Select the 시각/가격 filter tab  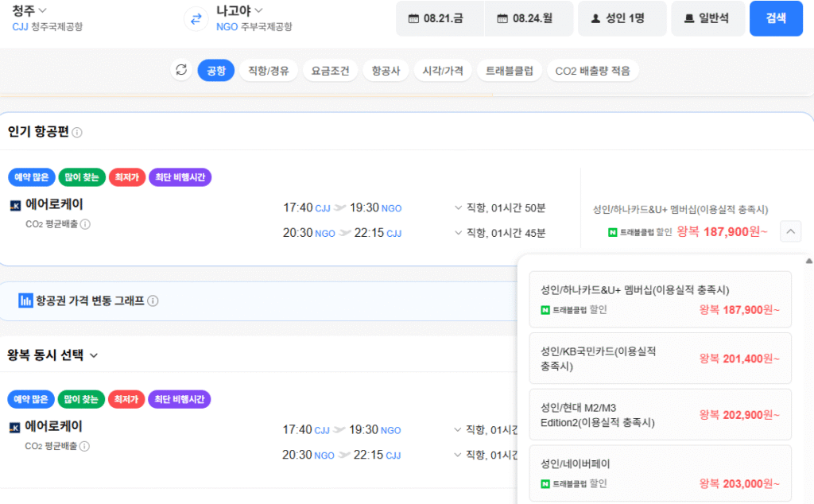pos(443,71)
